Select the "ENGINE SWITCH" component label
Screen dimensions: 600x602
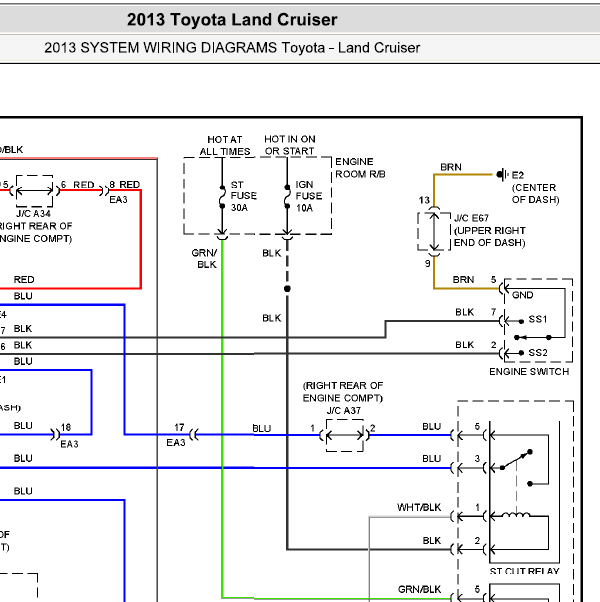(x=529, y=372)
